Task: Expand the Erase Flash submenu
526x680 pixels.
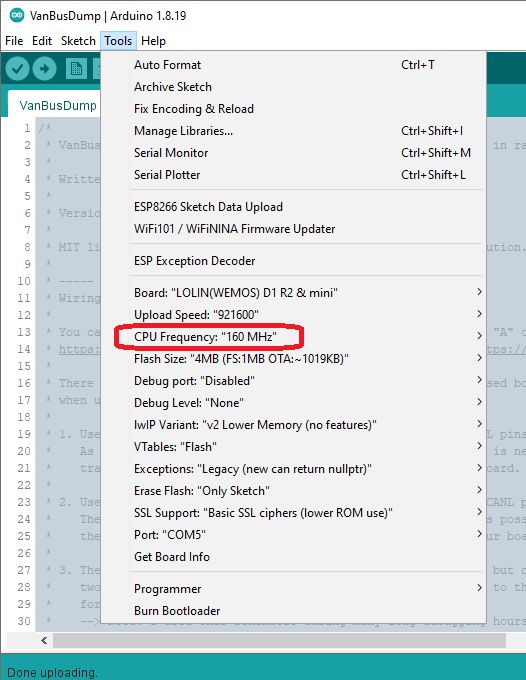Action: pyautogui.click(x=293, y=491)
